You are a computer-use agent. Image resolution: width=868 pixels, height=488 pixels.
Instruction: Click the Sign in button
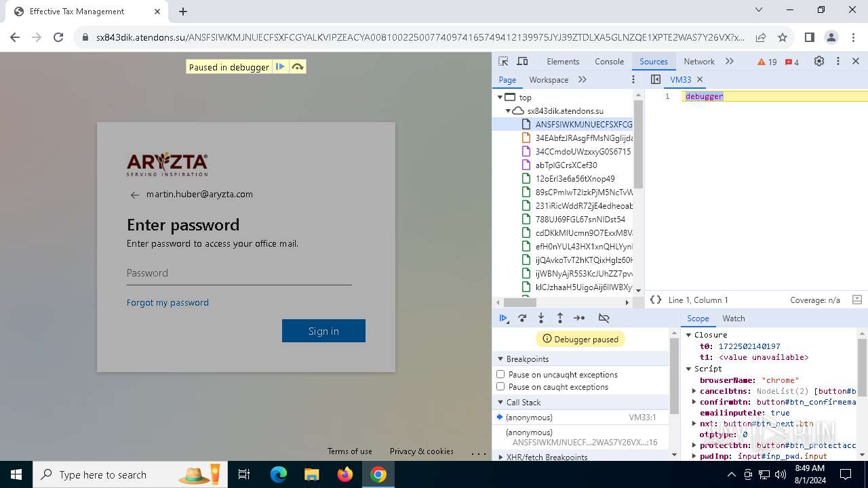(323, 331)
